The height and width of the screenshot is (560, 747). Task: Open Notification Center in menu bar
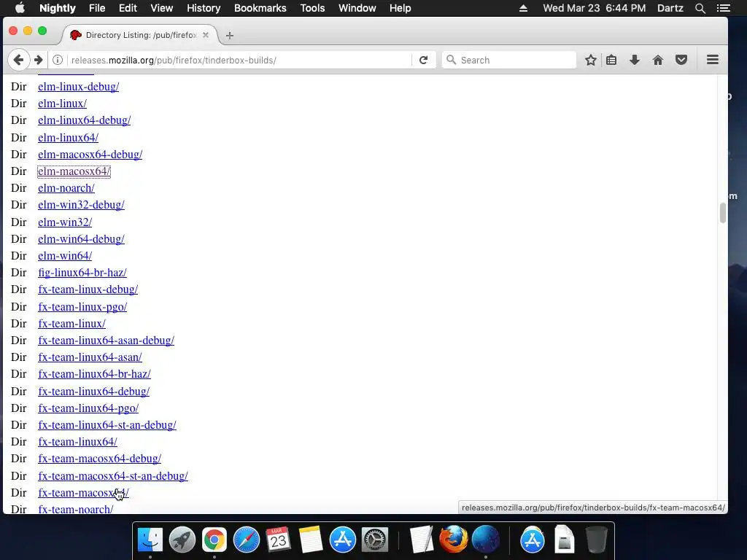[724, 8]
